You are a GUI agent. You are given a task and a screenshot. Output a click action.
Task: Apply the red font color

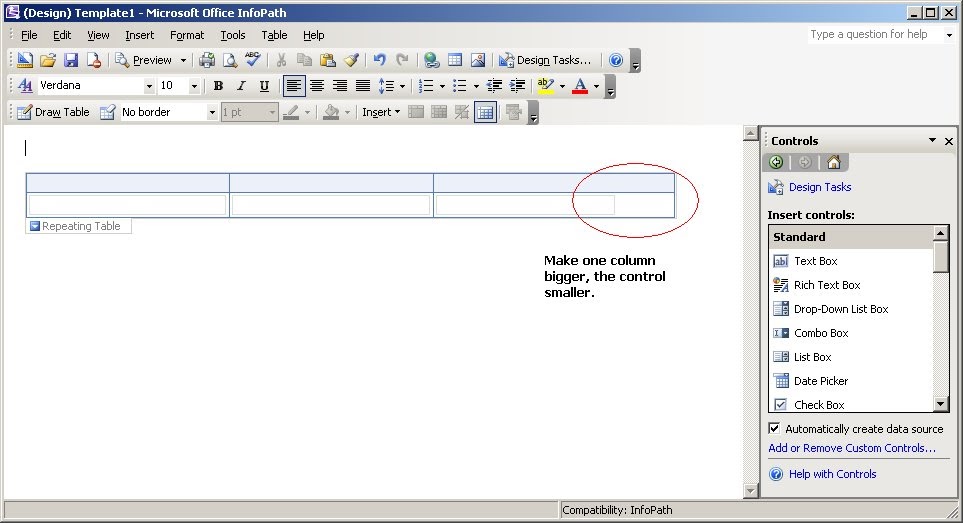pos(580,86)
